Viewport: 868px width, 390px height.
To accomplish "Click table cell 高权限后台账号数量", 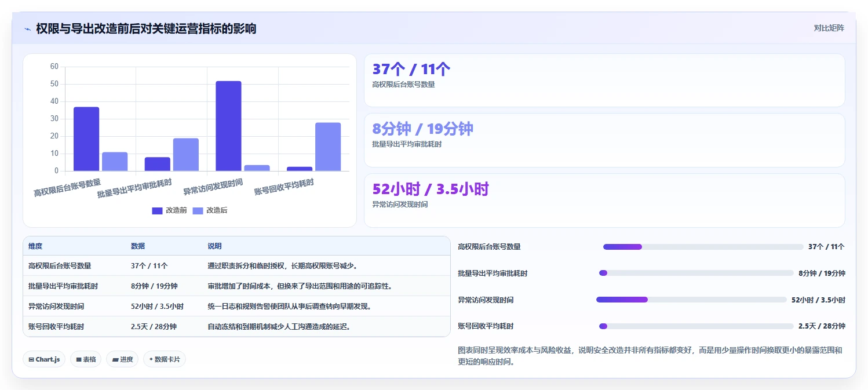I will point(60,266).
